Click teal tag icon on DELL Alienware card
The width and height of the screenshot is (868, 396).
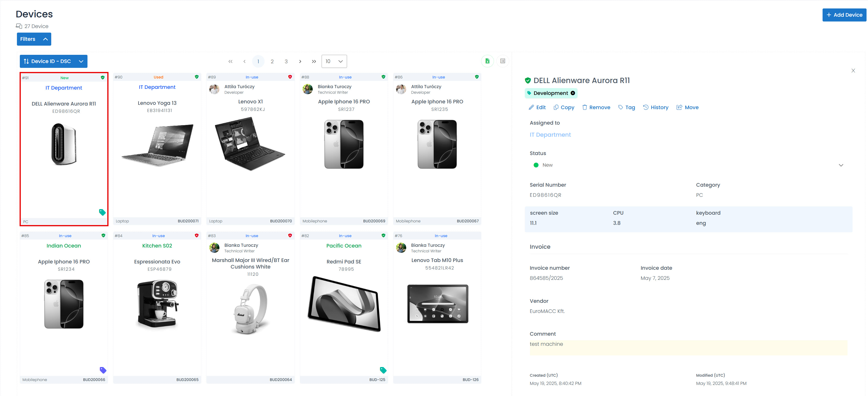click(102, 212)
